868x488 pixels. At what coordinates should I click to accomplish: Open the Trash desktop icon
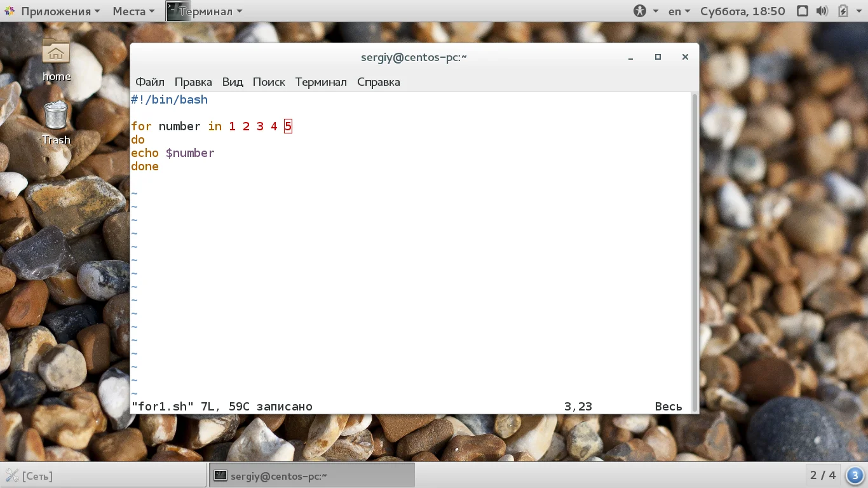click(x=56, y=116)
